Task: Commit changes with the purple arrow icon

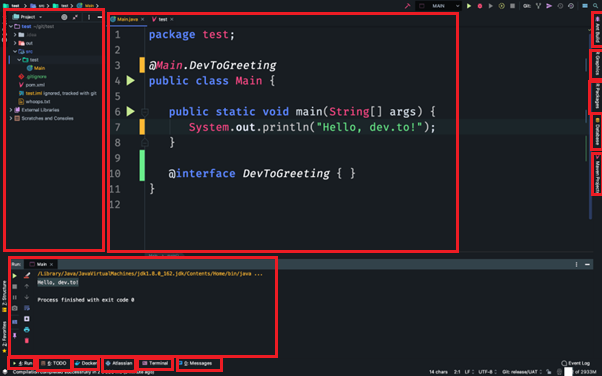Action: (x=549, y=6)
